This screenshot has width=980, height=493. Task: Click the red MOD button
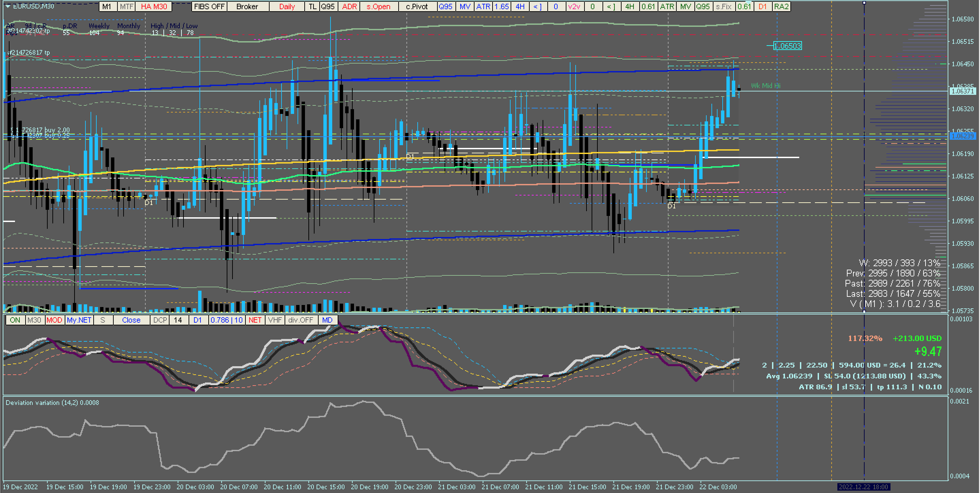[54, 320]
